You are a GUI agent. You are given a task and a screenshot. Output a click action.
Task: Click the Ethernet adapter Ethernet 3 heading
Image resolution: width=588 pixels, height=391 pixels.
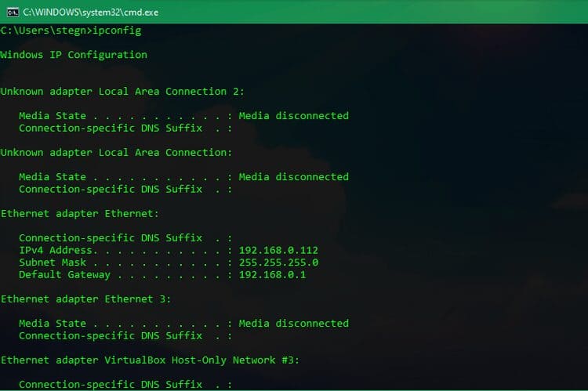point(85,299)
